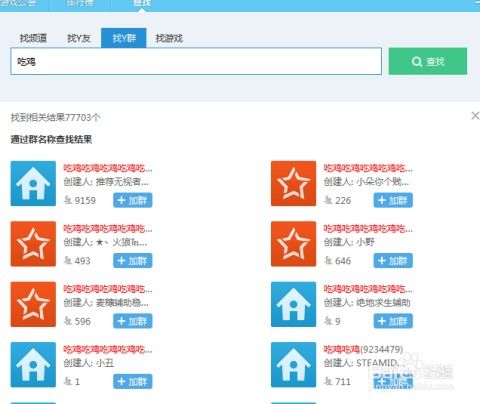Click the green 查找 search button

tap(428, 61)
